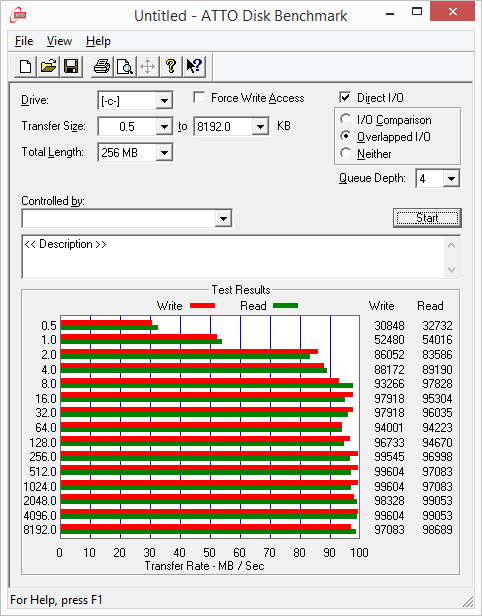Expand the Controlled by dropdown
The image size is (482, 616).
pyautogui.click(x=223, y=218)
